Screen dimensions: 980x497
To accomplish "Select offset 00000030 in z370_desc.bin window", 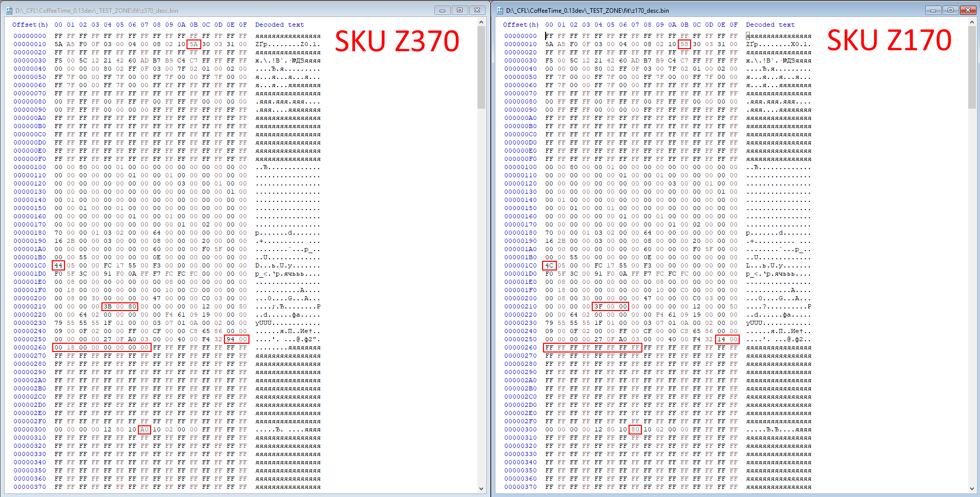I will [30, 60].
